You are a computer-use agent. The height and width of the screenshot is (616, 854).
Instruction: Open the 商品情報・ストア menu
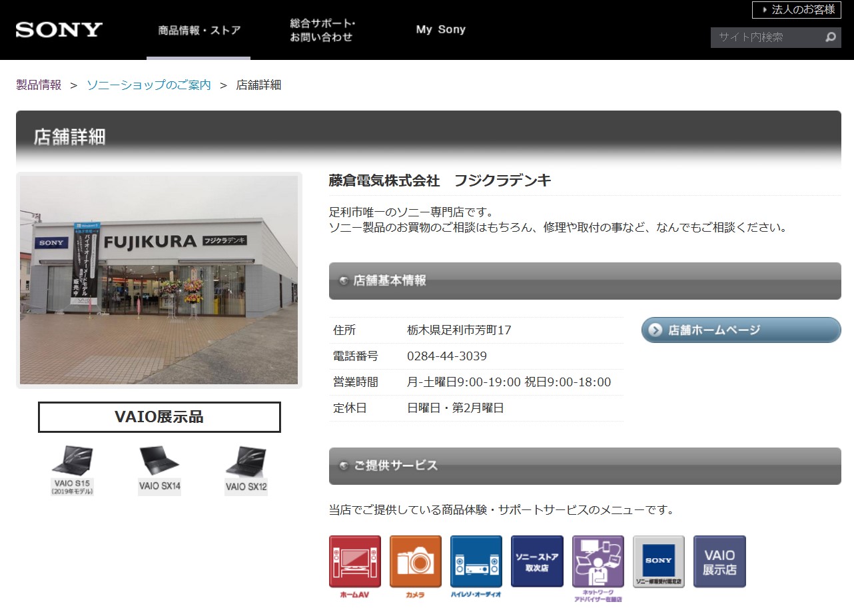coord(199,30)
